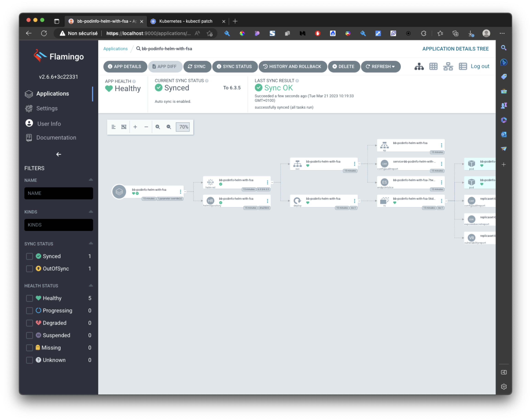Check the Unknown filter checkbox

[x=30, y=360]
